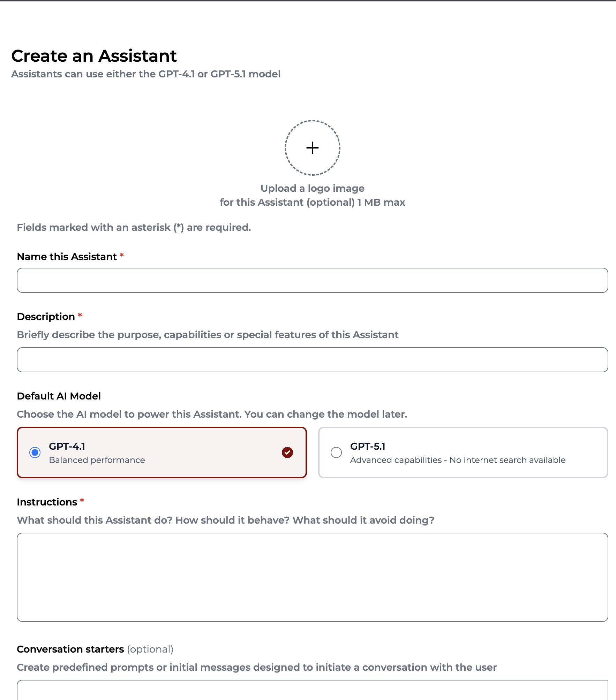Screen dimensions: 616x700
Task: Select the GPT-5.1 radio button
Action: pos(336,452)
